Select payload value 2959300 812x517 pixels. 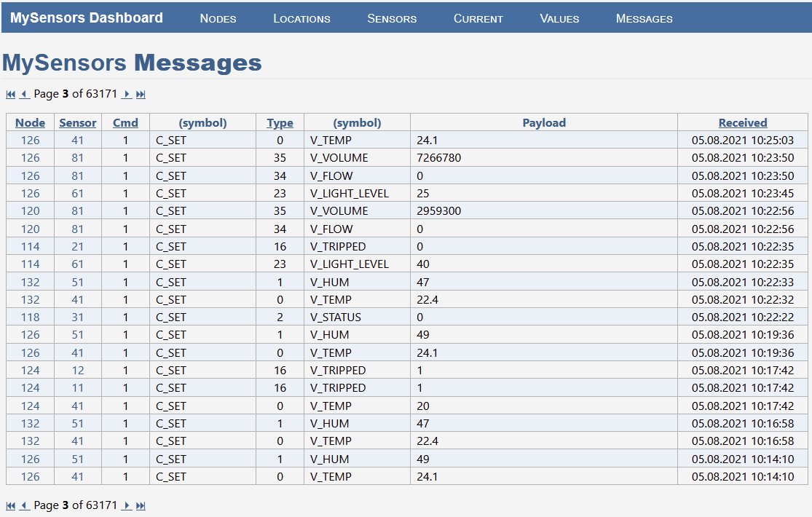(438, 211)
